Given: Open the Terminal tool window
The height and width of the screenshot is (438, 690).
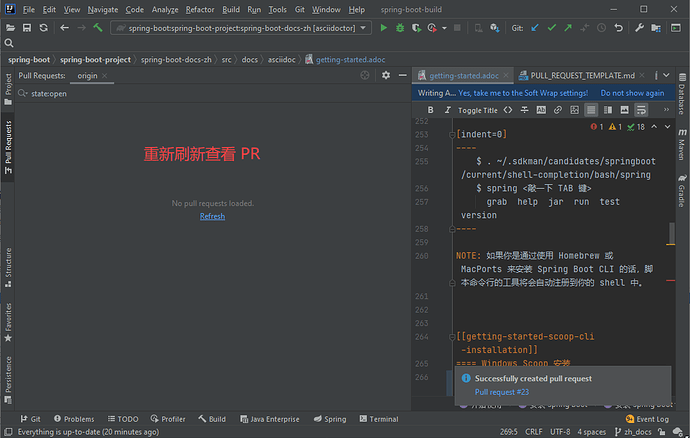Looking at the screenshot, I should click(x=379, y=419).
